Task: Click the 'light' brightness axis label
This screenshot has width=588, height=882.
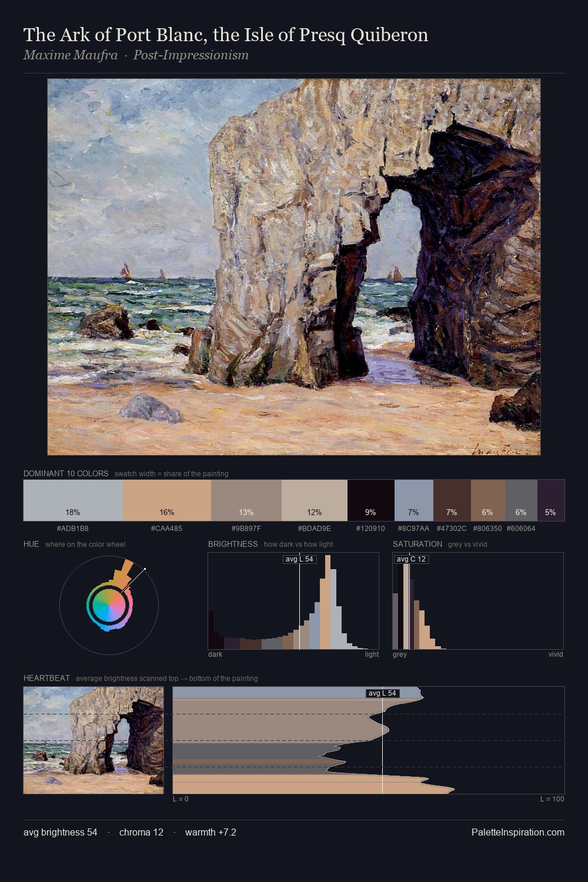Action: pos(372,654)
